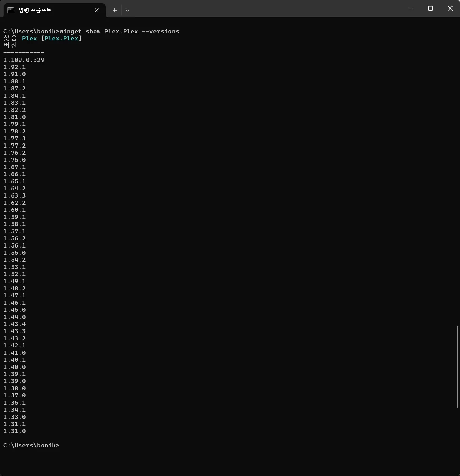Click version 1.40.1

(x=15, y=360)
